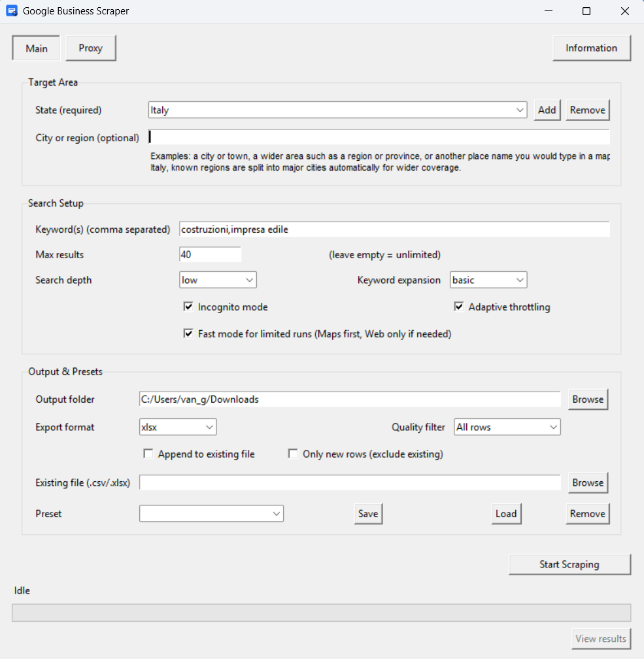This screenshot has width=644, height=659.
Task: Focus the City or region input field
Action: 379,137
